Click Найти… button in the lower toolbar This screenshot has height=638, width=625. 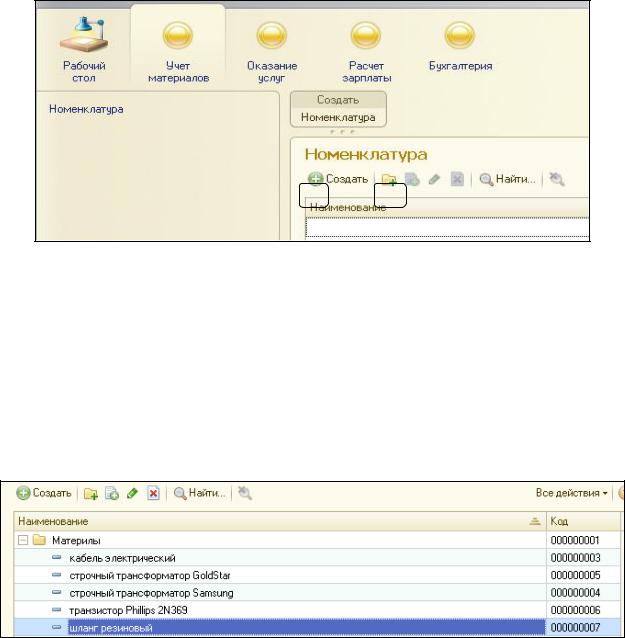coord(199,493)
